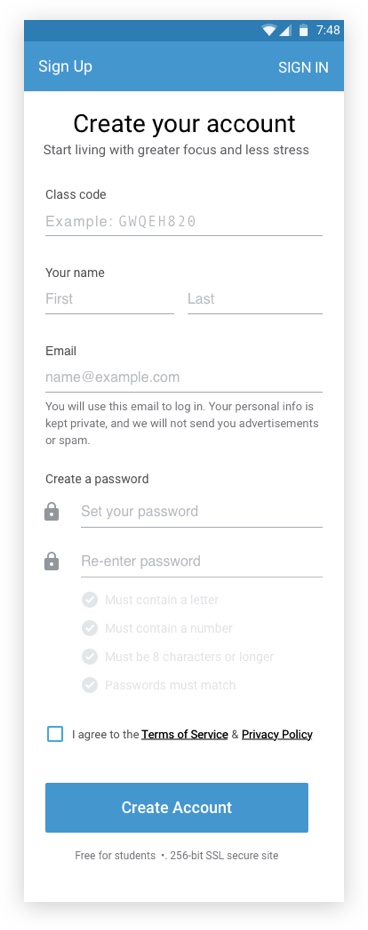Click the checkmark next to Must contain a number
368x930 pixels.
tap(90, 628)
